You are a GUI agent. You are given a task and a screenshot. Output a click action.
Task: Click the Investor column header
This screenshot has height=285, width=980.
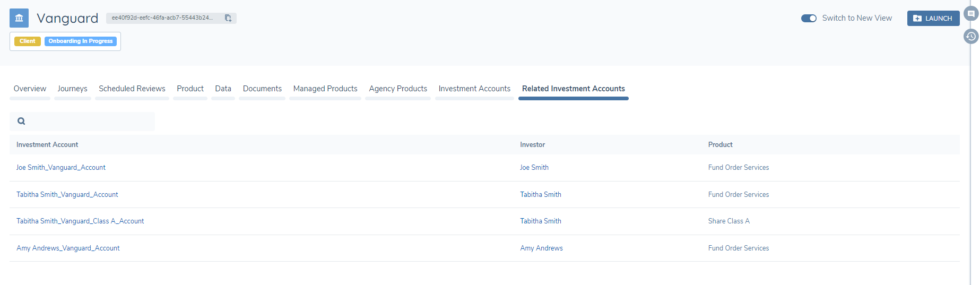(x=533, y=144)
